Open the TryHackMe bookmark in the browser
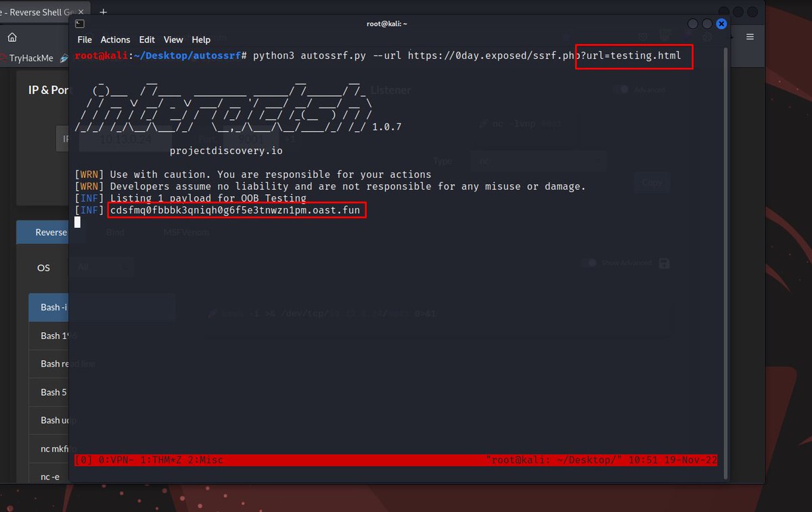812x512 pixels. point(26,58)
